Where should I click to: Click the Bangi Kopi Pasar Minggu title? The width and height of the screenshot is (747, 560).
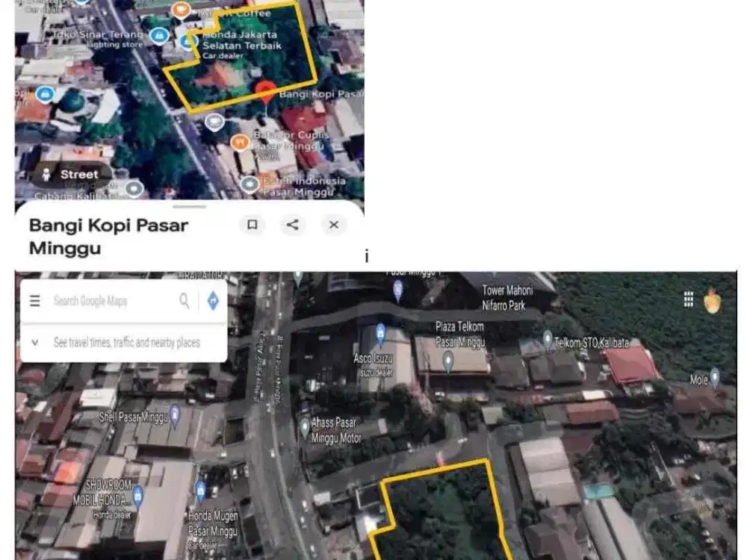pyautogui.click(x=108, y=237)
